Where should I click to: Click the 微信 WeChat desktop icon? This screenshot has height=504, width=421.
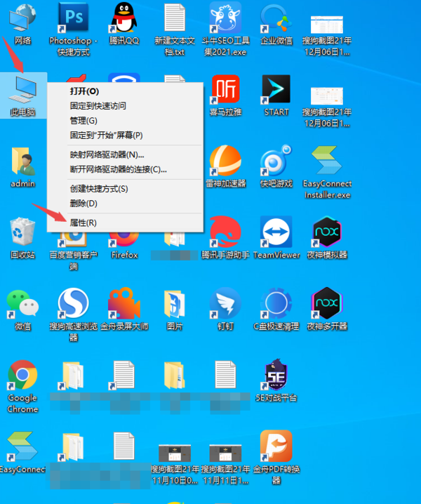click(x=22, y=303)
